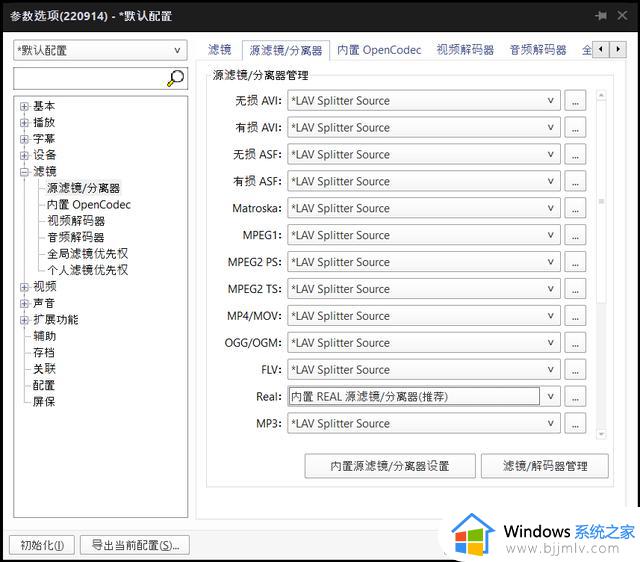Open the Matroska browse '...' button
This screenshot has width=640, height=562.
click(575, 208)
